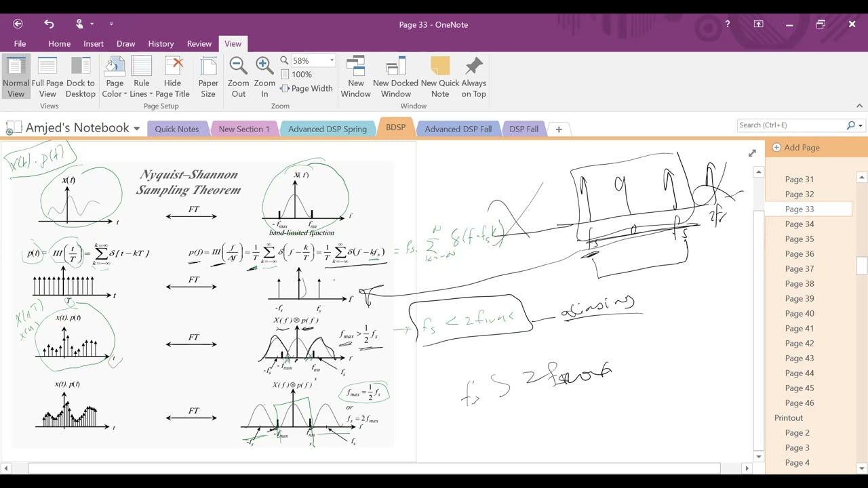Click Dock to Desktop
The width and height of the screenshot is (868, 488).
pos(81,77)
